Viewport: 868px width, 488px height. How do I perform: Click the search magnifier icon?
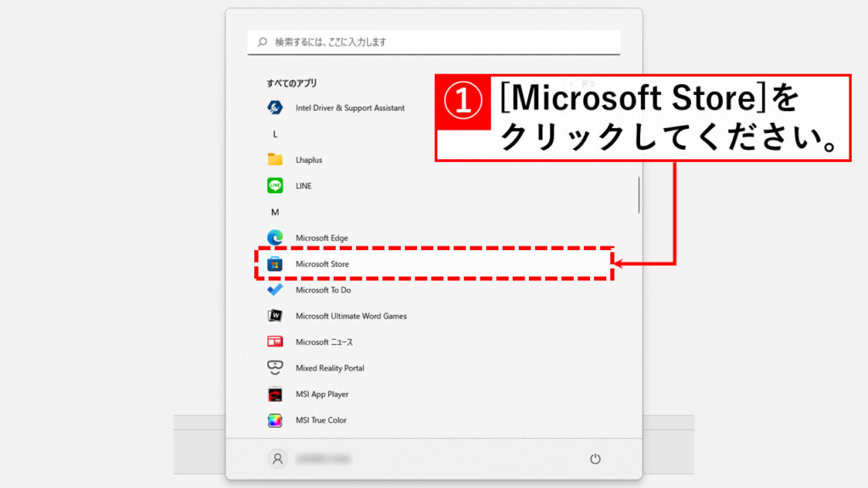261,42
